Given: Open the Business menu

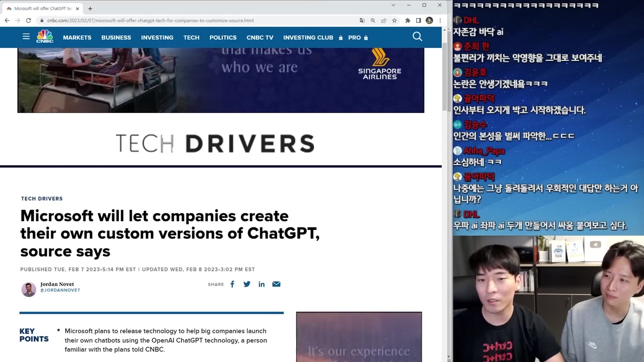Looking at the screenshot, I should pos(116,37).
